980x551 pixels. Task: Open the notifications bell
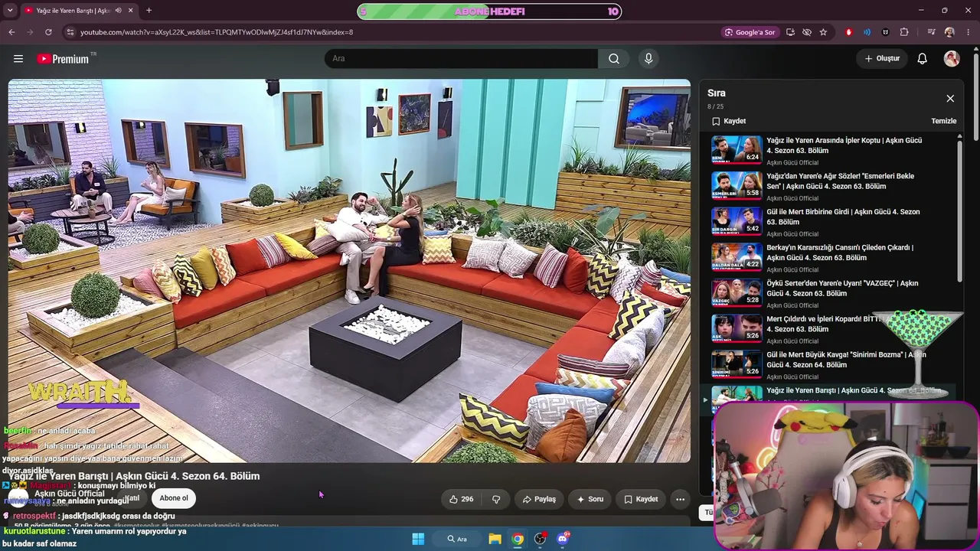pyautogui.click(x=923, y=59)
